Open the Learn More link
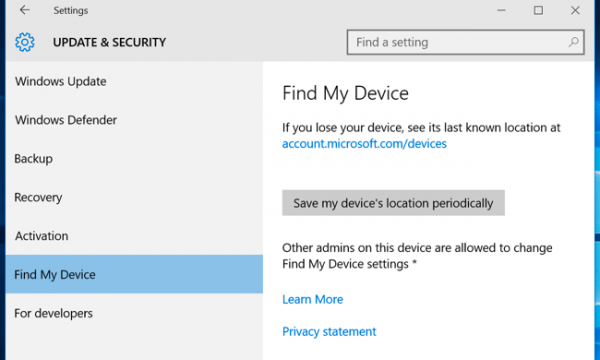Image resolution: width=600 pixels, height=360 pixels. pyautogui.click(x=313, y=299)
